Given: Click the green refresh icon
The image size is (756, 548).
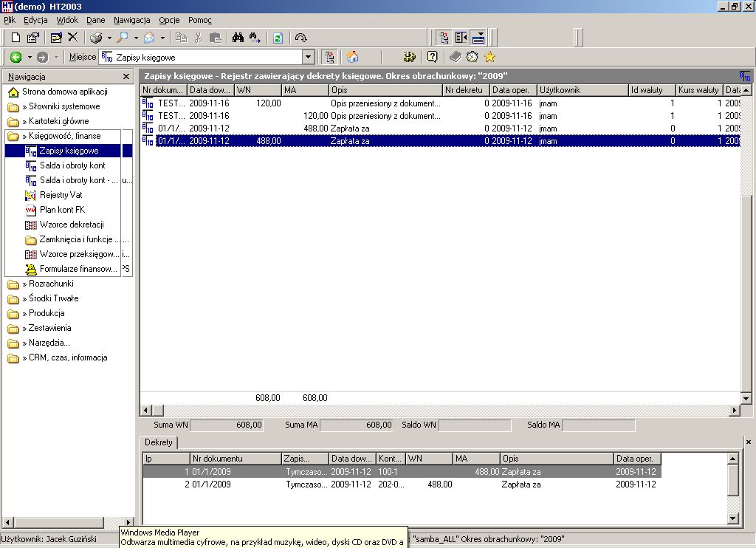Looking at the screenshot, I should (278, 38).
